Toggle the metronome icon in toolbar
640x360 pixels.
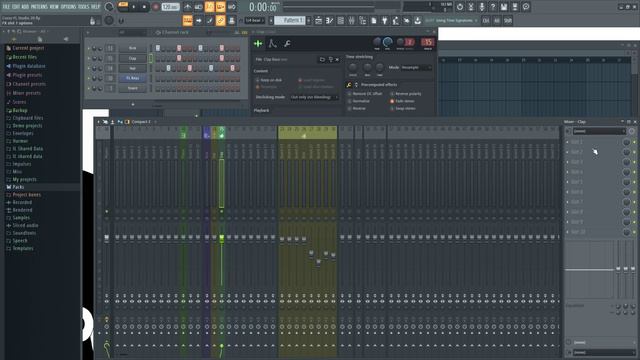[187, 7]
